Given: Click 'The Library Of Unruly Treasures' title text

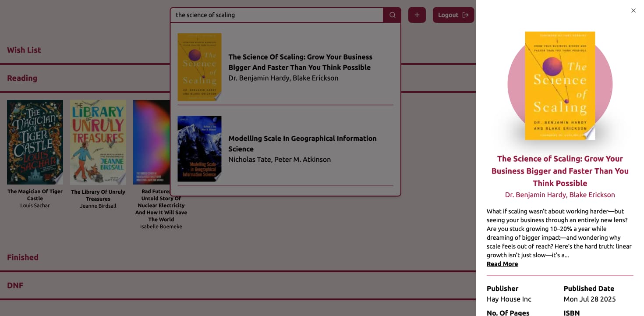Looking at the screenshot, I should [98, 195].
